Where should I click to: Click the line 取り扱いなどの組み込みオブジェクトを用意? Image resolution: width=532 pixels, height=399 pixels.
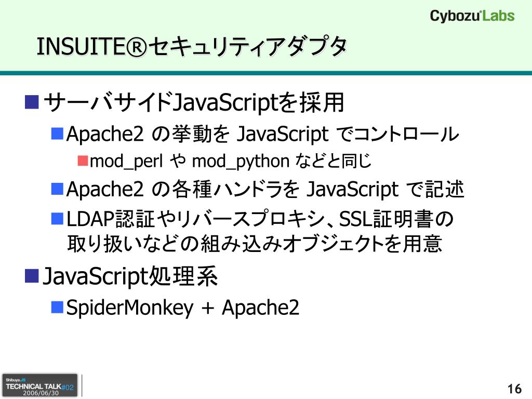(x=255, y=244)
